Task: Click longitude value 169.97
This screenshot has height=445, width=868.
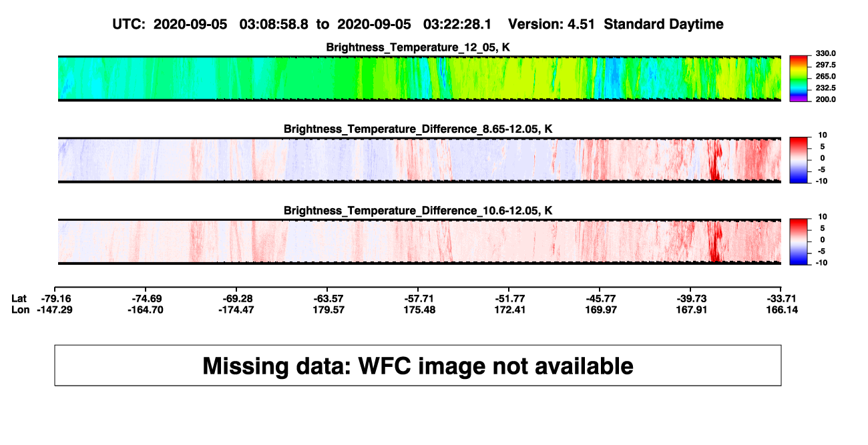Action: click(x=600, y=310)
